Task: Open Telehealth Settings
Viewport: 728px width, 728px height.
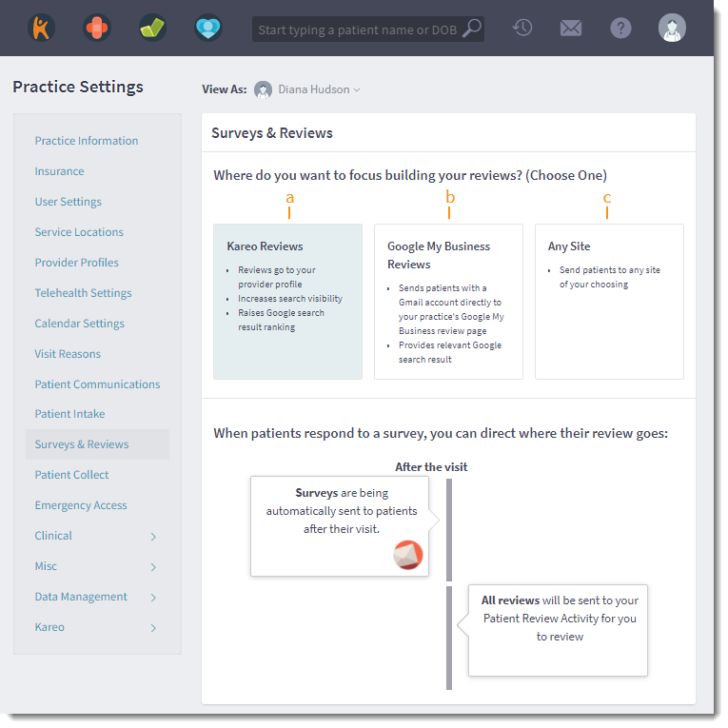Action: click(x=83, y=293)
